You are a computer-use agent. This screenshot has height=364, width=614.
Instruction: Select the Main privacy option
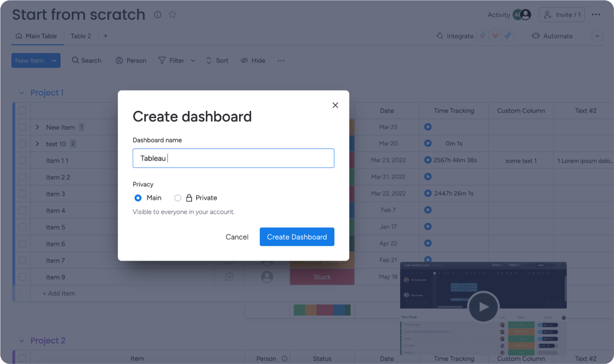click(x=138, y=198)
